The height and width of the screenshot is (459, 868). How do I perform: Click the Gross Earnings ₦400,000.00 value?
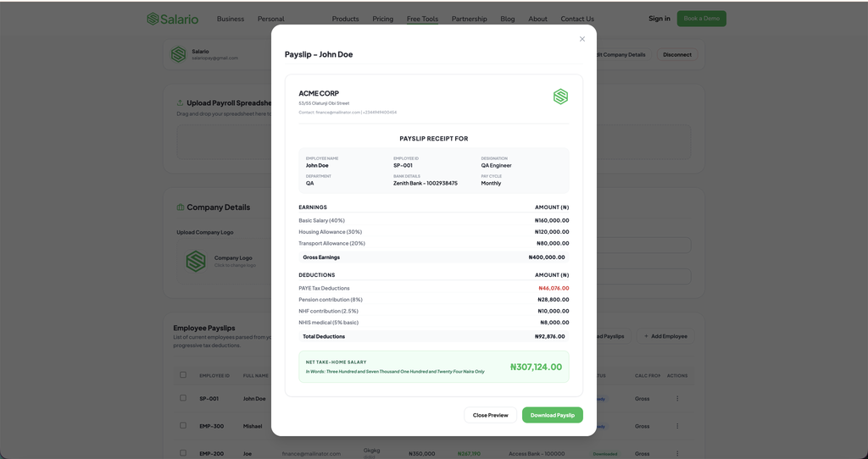pyautogui.click(x=547, y=257)
